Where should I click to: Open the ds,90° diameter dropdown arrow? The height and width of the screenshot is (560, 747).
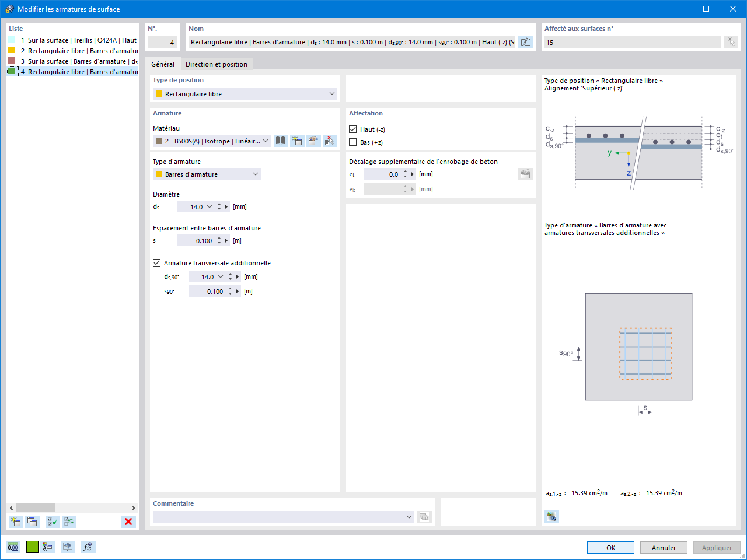[x=221, y=277]
